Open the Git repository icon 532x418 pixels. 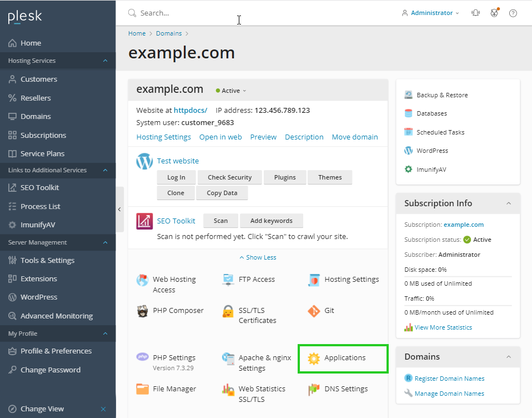[x=314, y=311]
